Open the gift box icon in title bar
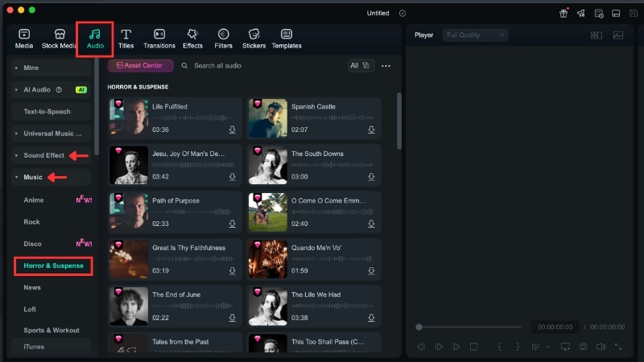Screen dimensions: 644x362 click(563, 13)
